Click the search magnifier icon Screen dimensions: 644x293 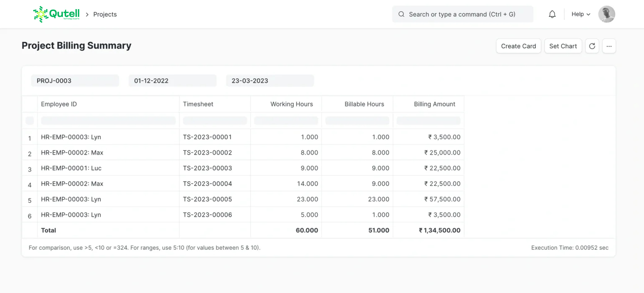(x=401, y=14)
